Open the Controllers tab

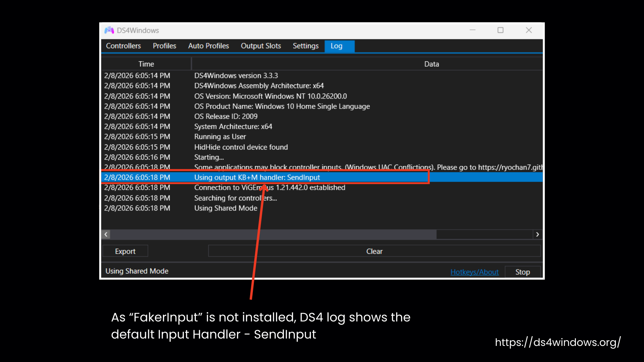(123, 46)
